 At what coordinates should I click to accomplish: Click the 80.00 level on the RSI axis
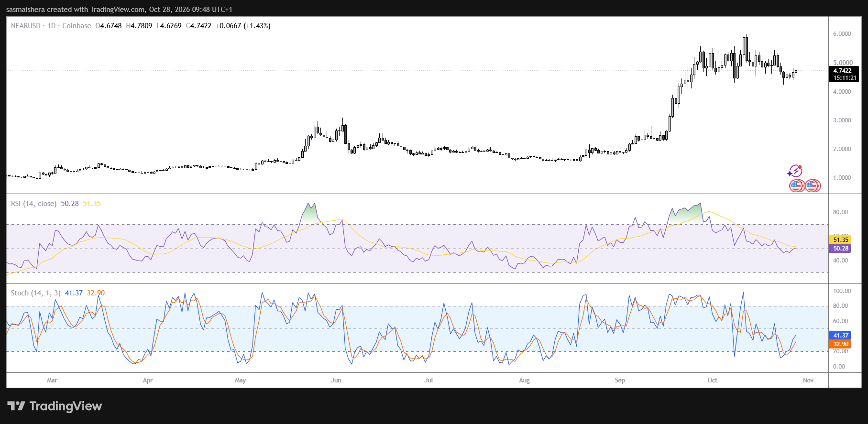840,212
